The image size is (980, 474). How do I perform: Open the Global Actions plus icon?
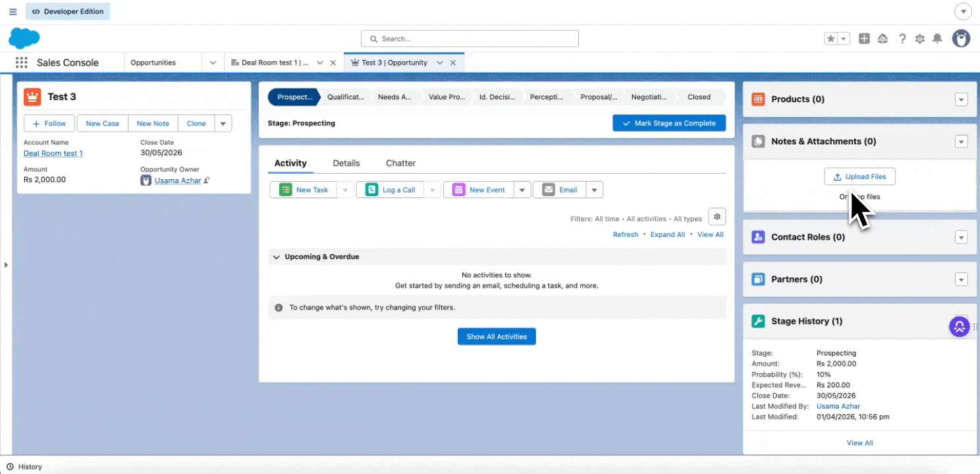click(864, 39)
